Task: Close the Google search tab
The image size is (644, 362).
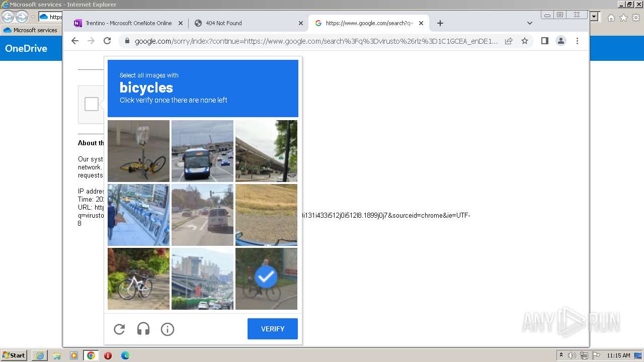Action: (x=421, y=23)
